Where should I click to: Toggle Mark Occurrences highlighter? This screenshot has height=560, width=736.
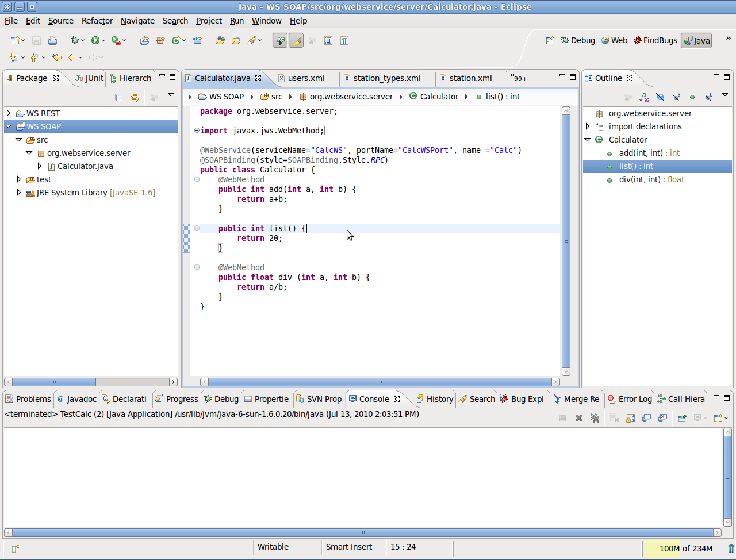296,40
